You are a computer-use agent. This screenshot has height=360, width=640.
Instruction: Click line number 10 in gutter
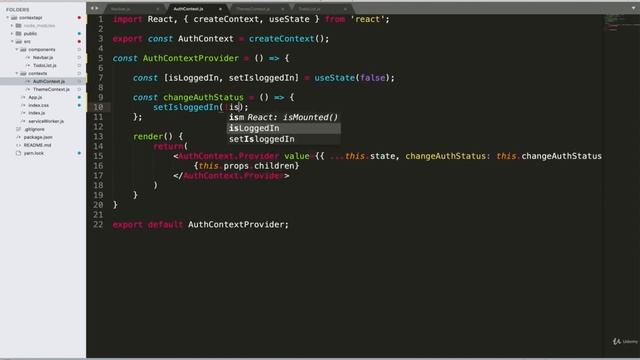98,107
